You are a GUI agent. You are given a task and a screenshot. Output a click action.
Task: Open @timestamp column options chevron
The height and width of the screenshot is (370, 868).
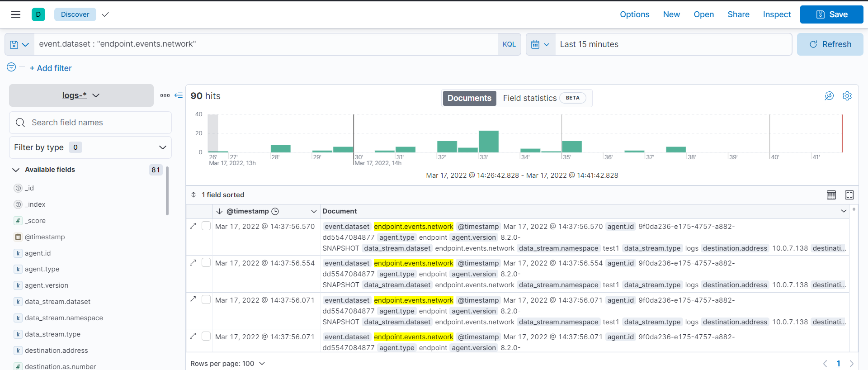(x=314, y=211)
